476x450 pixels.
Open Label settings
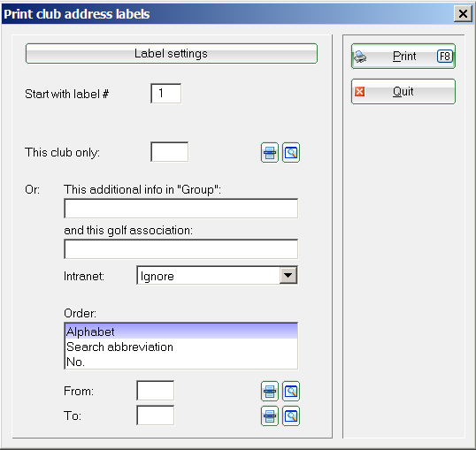172,53
